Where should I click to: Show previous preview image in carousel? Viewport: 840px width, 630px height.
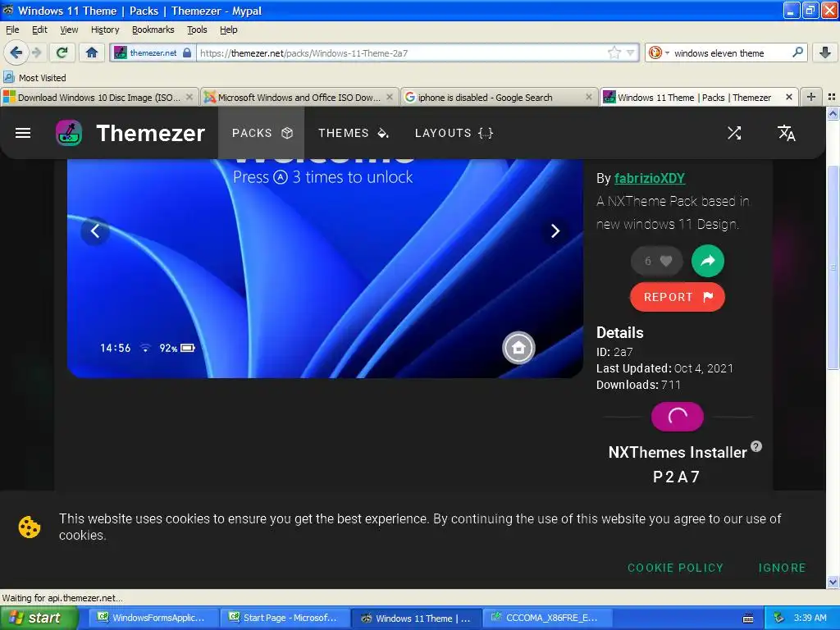tap(95, 231)
